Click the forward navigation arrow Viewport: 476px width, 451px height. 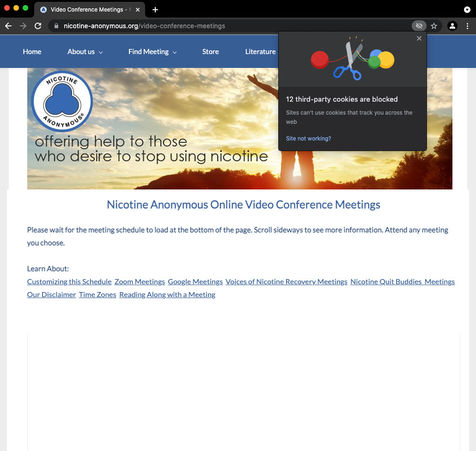(x=23, y=26)
